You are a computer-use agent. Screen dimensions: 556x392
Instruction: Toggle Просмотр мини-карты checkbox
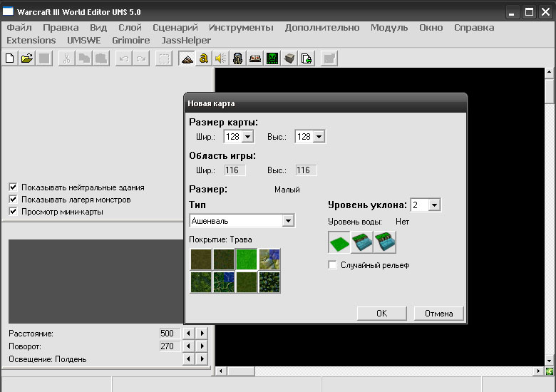13,212
